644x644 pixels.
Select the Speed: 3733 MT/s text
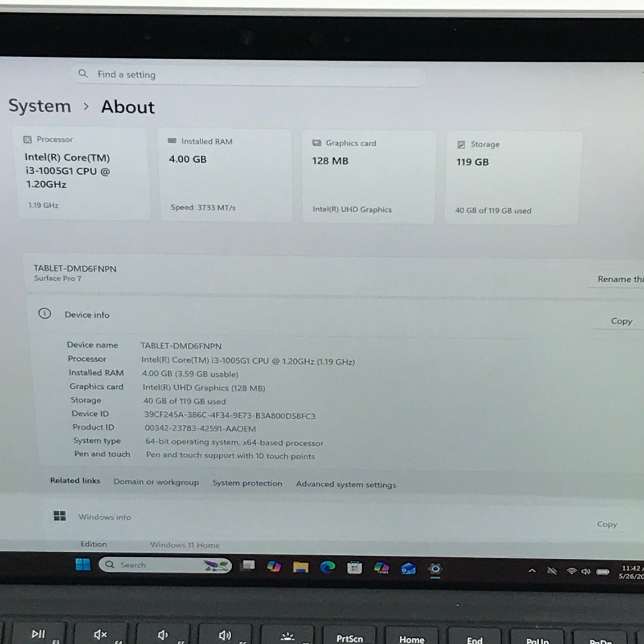coord(203,208)
